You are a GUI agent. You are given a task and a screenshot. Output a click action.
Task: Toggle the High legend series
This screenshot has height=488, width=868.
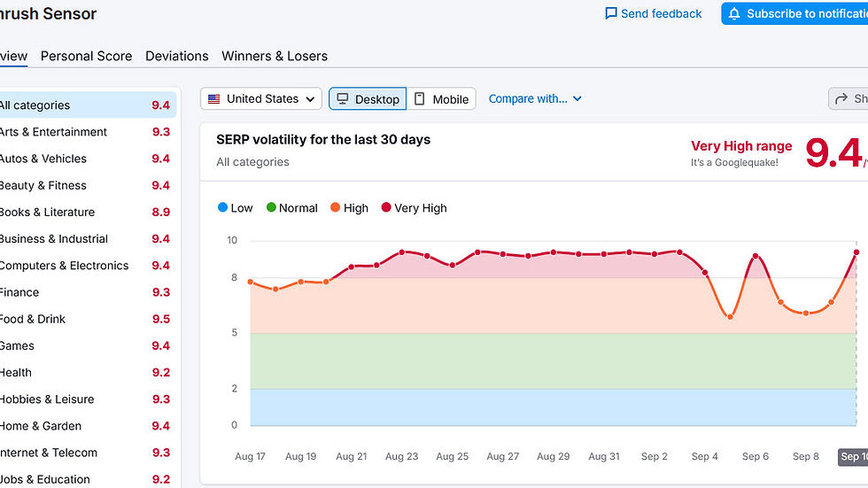tap(348, 208)
